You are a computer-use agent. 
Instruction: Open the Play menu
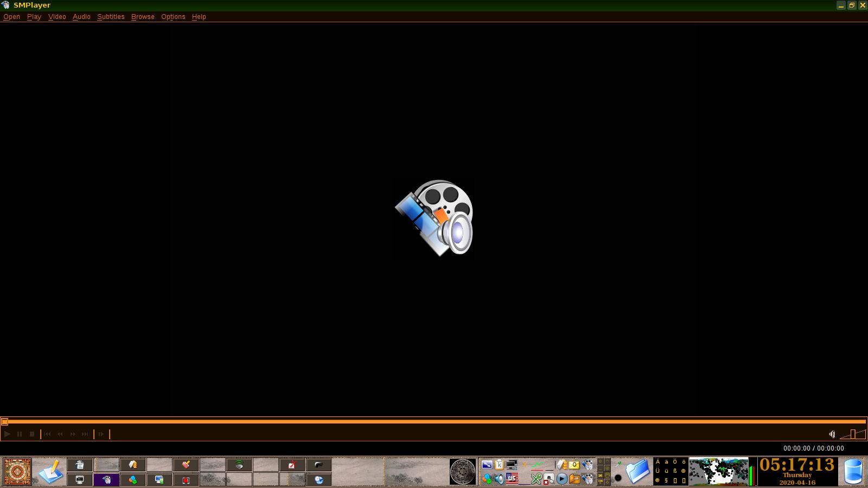coord(34,17)
